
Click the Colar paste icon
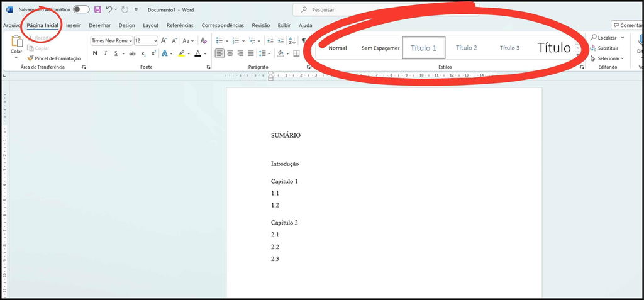pyautogui.click(x=16, y=41)
